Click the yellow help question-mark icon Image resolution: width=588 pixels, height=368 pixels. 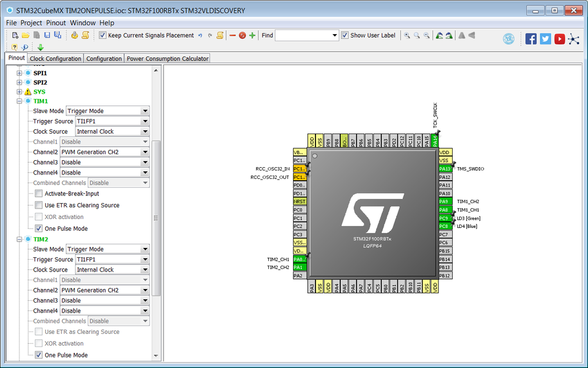(x=14, y=47)
